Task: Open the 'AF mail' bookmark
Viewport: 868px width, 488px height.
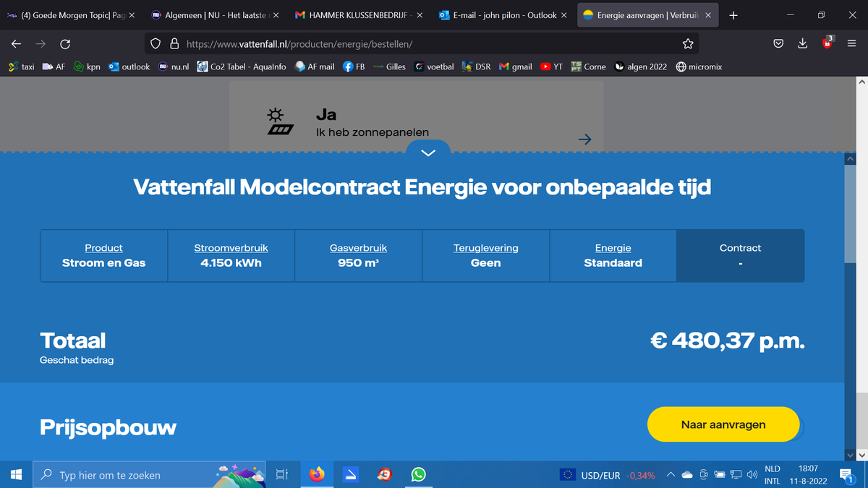Action: [x=315, y=67]
